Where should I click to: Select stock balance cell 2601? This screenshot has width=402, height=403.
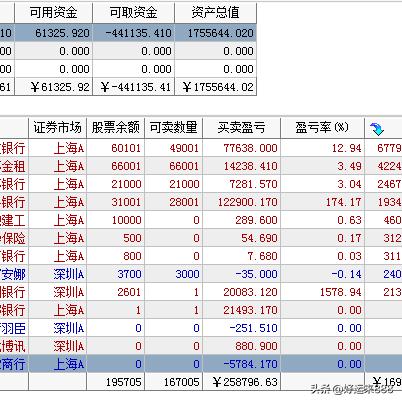[115, 292]
